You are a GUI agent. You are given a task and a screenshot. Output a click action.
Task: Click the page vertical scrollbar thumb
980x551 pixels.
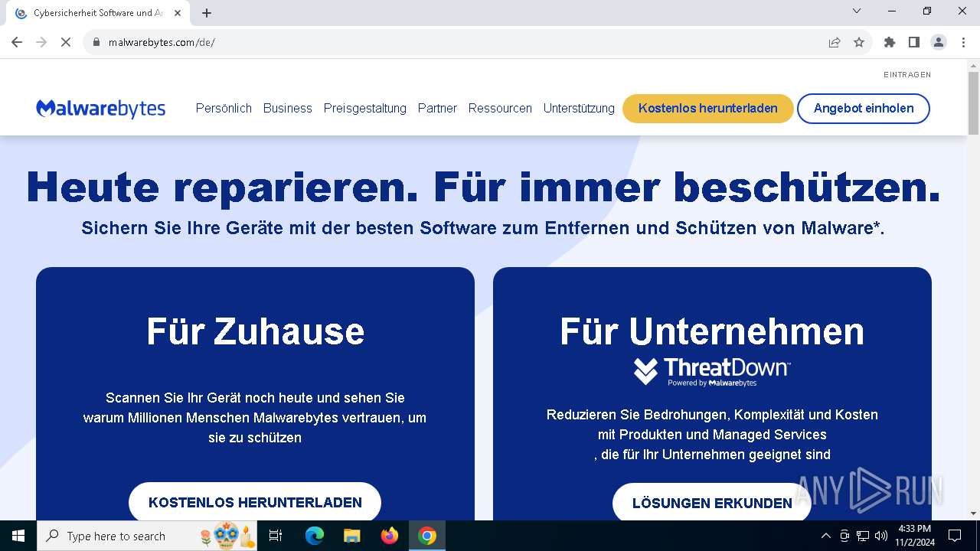(973, 103)
